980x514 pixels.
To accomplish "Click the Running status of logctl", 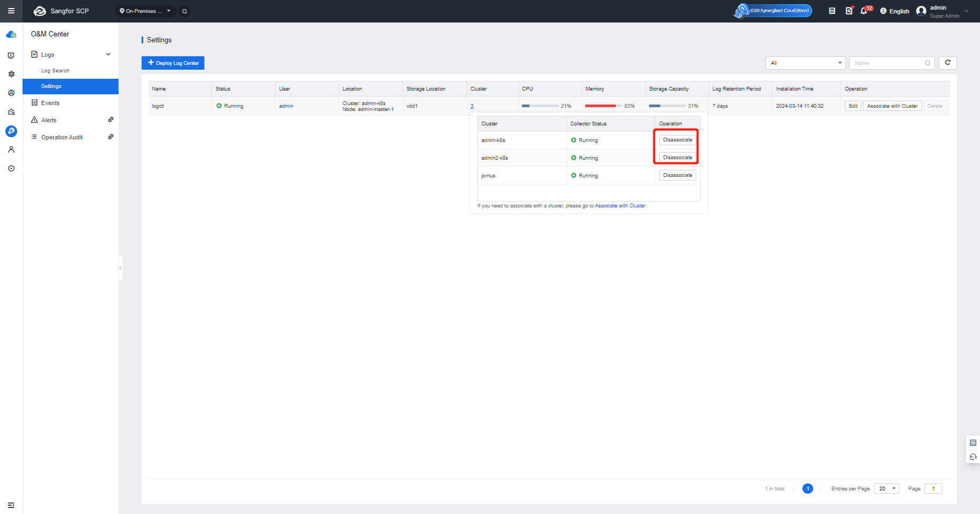I will click(230, 106).
